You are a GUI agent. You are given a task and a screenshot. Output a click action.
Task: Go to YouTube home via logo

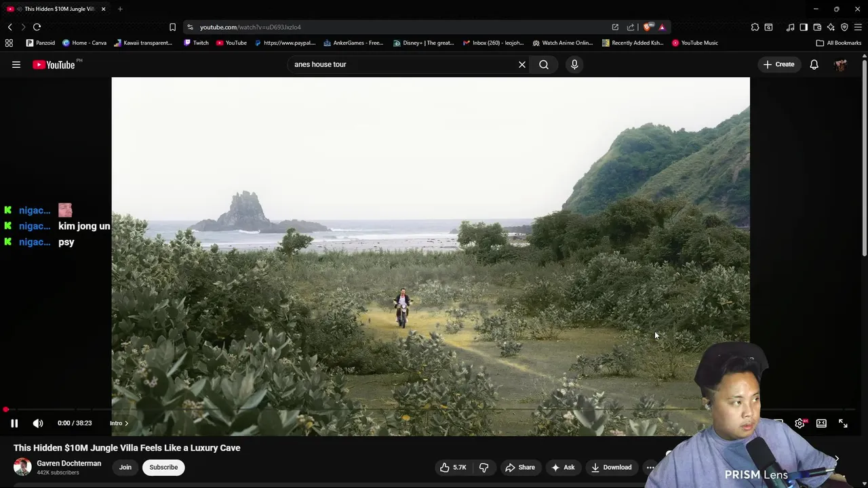(x=54, y=64)
